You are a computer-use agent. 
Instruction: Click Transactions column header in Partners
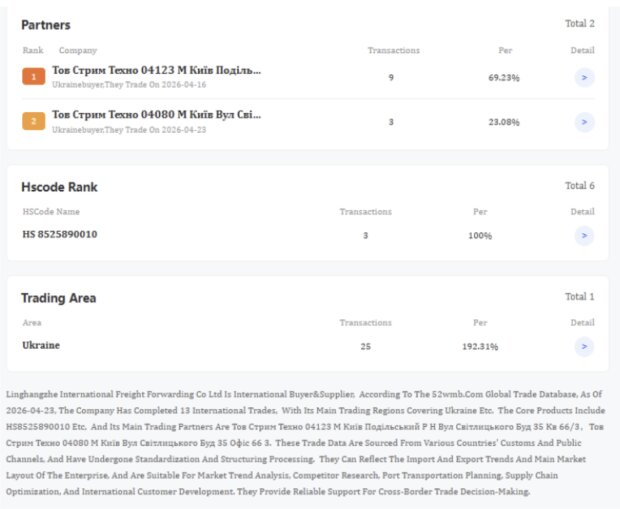click(393, 50)
